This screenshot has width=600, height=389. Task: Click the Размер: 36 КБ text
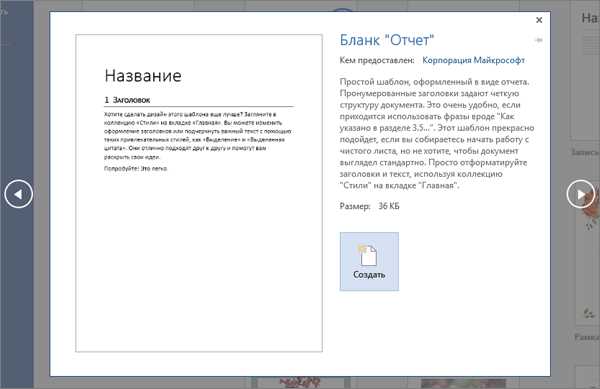pos(369,206)
